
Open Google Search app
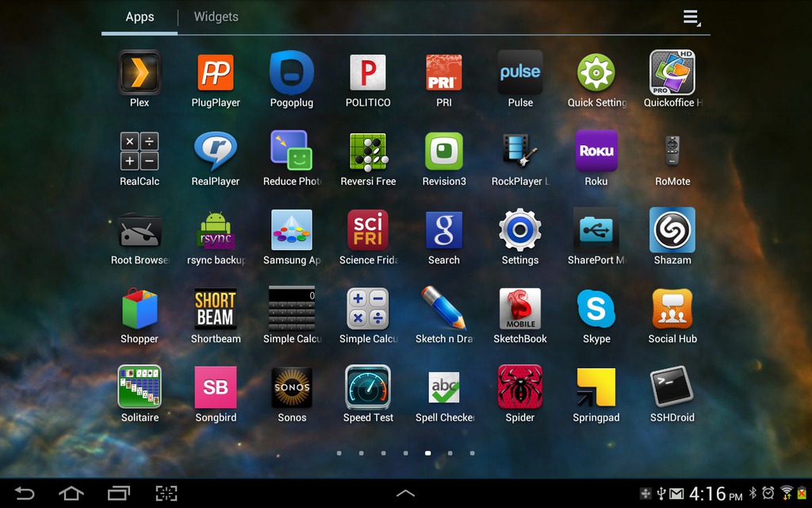[x=444, y=229]
